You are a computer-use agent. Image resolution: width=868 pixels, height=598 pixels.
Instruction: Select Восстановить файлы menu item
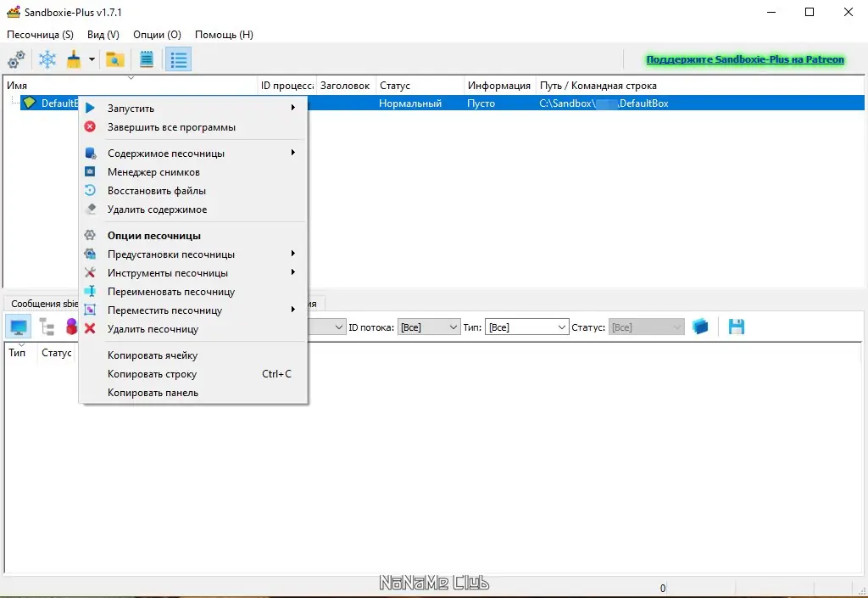[x=193, y=191]
